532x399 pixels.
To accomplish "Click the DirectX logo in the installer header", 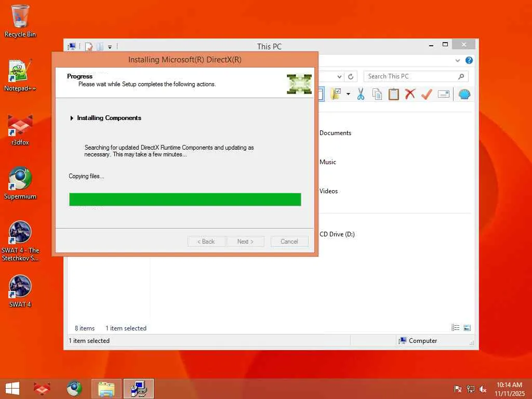I will [x=299, y=84].
